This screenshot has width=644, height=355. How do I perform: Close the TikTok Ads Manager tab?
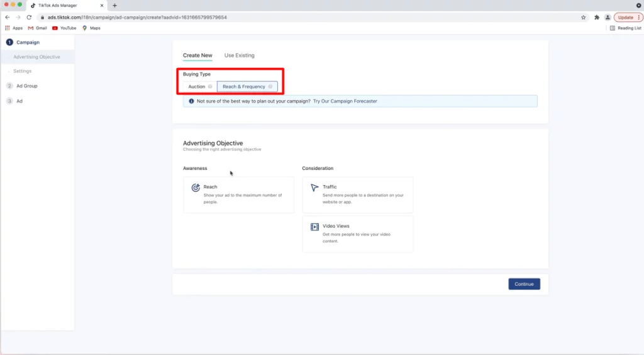(102, 5)
